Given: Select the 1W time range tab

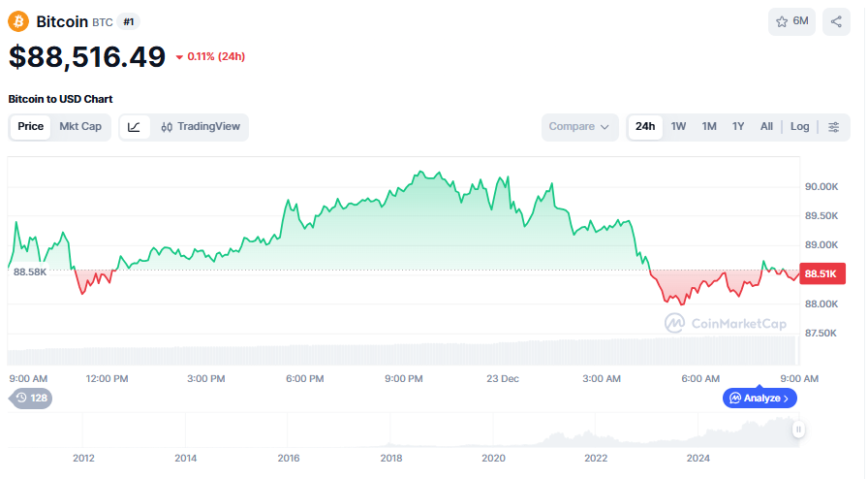Looking at the screenshot, I should click(x=678, y=127).
